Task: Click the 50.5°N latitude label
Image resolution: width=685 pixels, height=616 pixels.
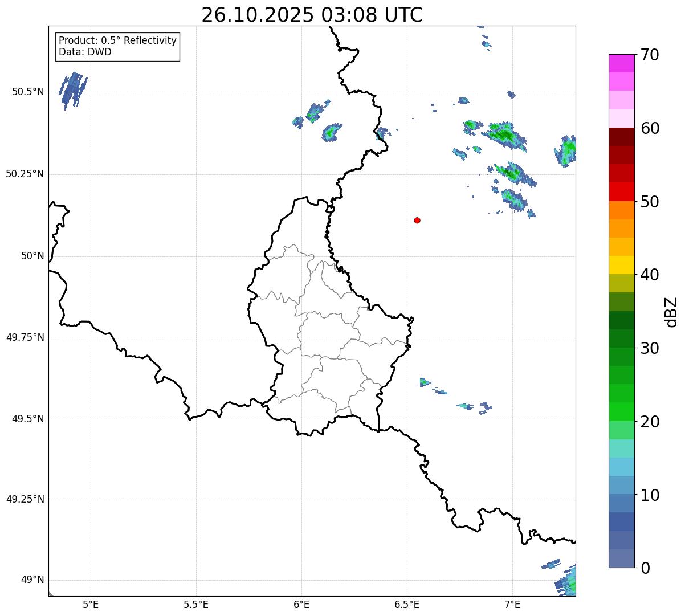Action: pyautogui.click(x=27, y=92)
